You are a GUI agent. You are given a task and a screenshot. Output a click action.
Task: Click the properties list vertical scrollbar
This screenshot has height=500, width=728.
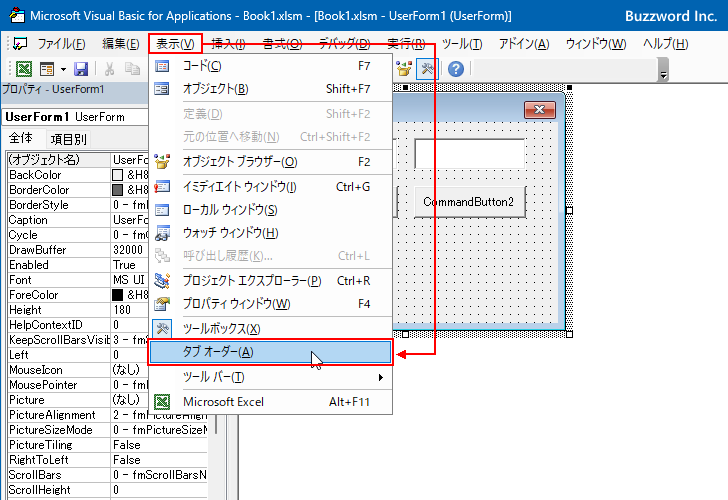tap(214, 425)
